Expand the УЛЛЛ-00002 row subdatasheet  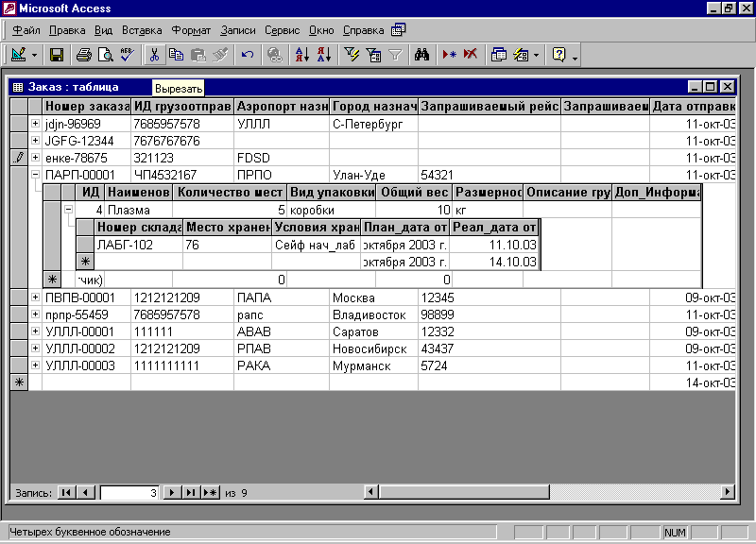pos(35,348)
